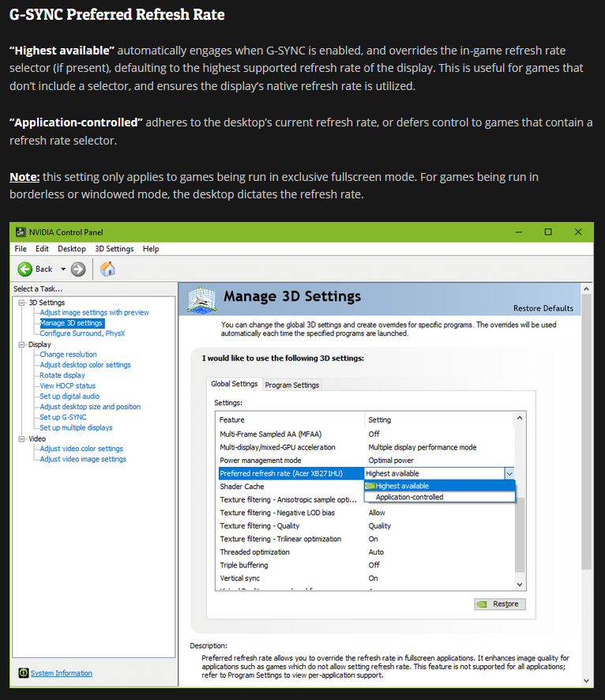Select Texture filtering - Negative LOD bias row
This screenshot has width=605, height=700.
tap(366, 513)
